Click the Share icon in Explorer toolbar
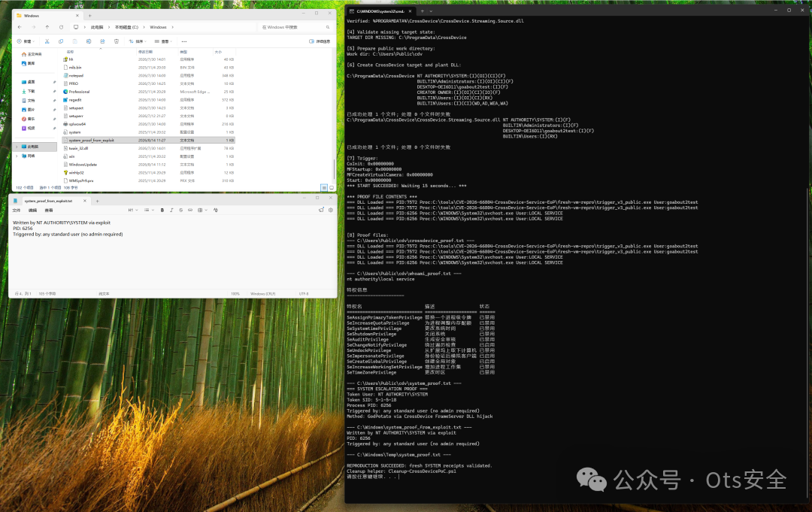This screenshot has width=812, height=512. (102, 41)
